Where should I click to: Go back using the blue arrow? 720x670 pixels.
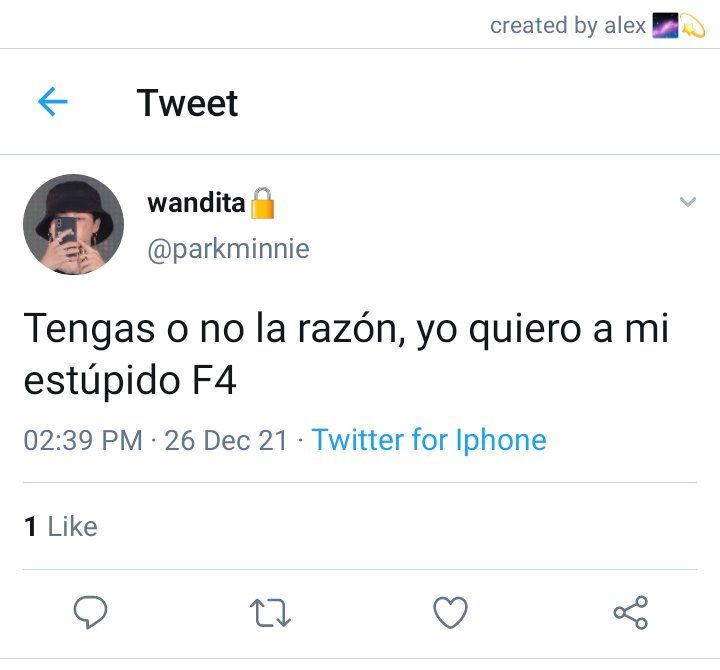pyautogui.click(x=53, y=101)
